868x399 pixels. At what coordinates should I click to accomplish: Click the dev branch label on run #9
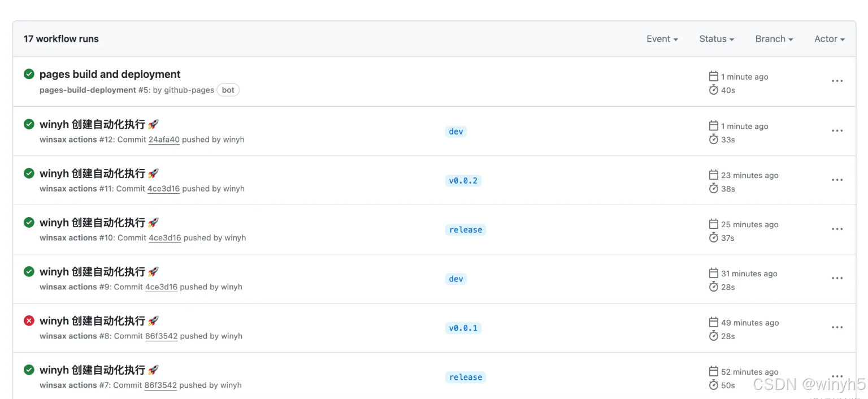[456, 279]
